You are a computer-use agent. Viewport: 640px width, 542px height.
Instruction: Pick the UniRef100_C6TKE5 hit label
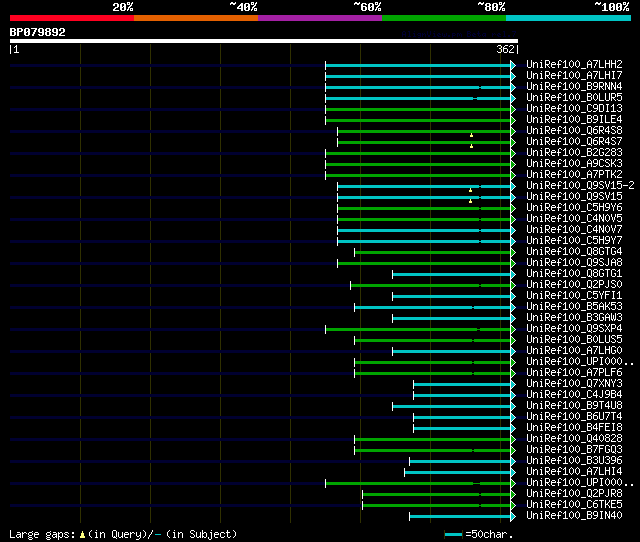pos(574,505)
